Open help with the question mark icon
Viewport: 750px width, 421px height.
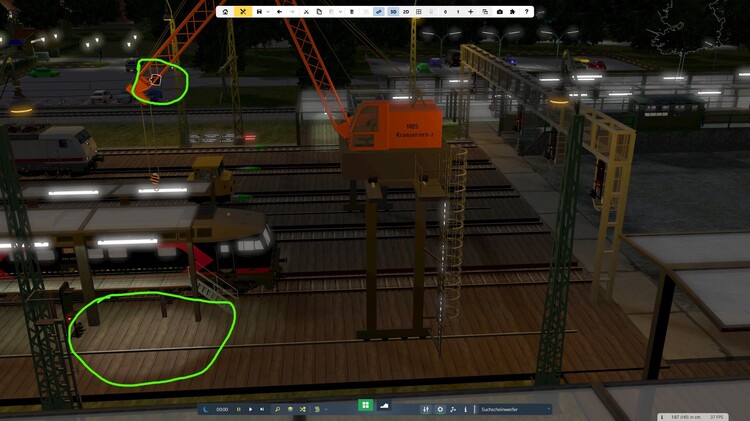coord(527,11)
